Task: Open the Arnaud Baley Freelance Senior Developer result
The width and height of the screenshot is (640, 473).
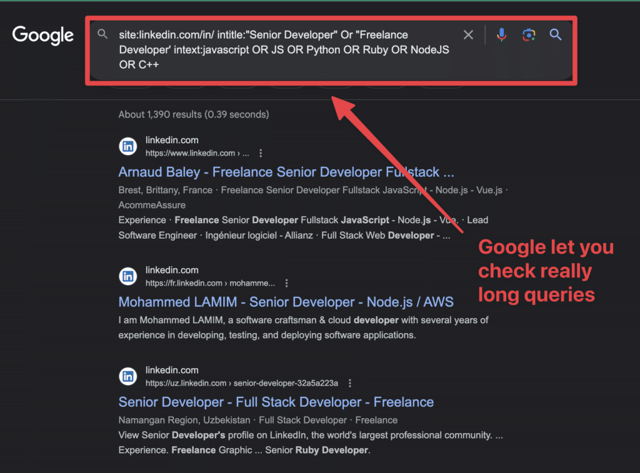Action: point(286,172)
